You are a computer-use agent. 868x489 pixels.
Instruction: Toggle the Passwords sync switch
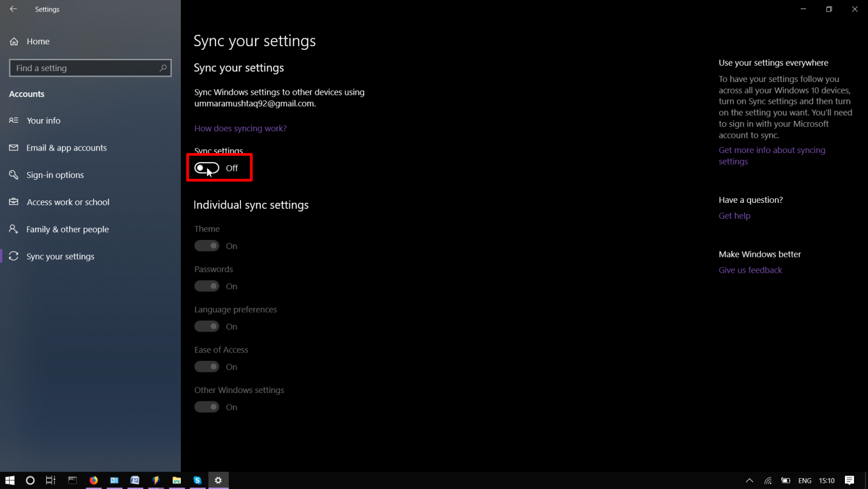tap(207, 286)
